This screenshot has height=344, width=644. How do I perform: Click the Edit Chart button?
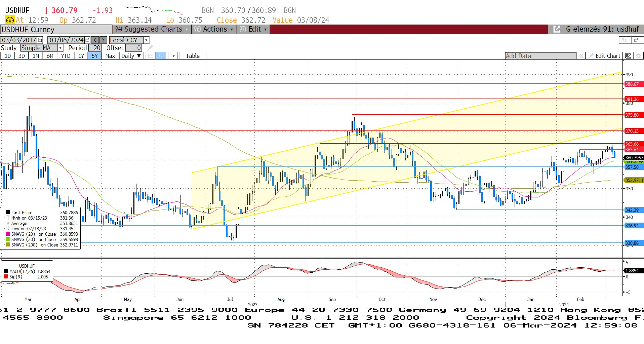604,56
